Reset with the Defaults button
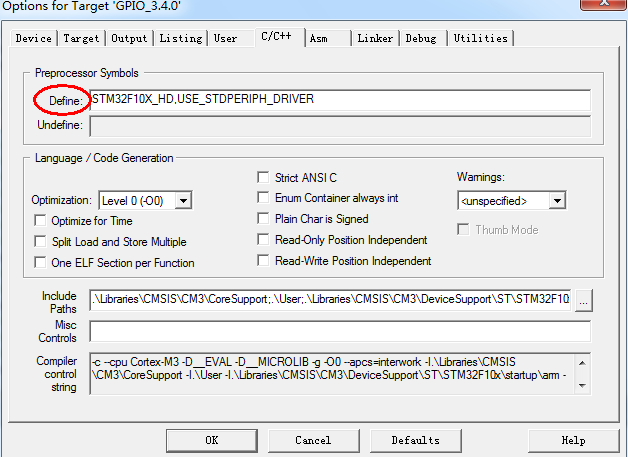628x457 pixels. coord(416,441)
